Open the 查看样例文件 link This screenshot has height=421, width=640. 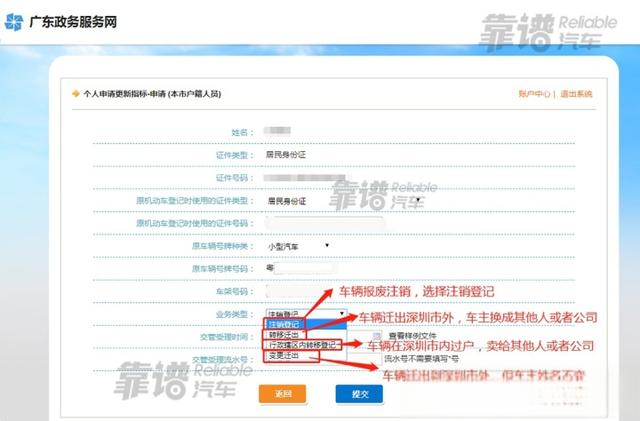pyautogui.click(x=412, y=336)
